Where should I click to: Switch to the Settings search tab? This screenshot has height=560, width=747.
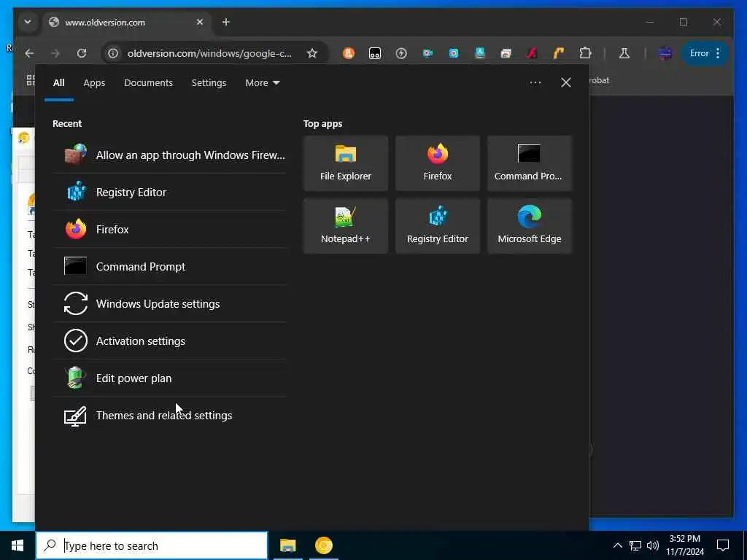pyautogui.click(x=209, y=83)
